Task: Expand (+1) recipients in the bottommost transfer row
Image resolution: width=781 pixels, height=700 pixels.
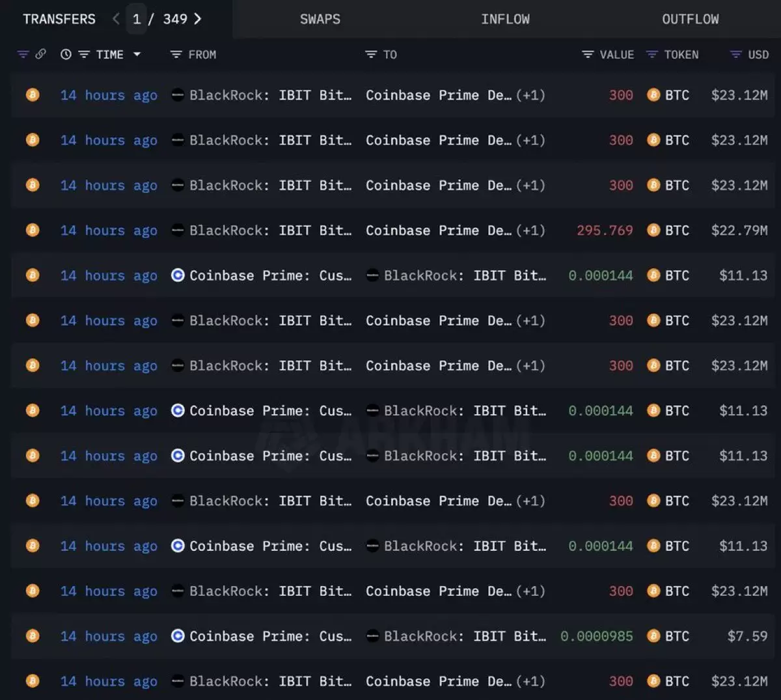Action: [x=530, y=681]
